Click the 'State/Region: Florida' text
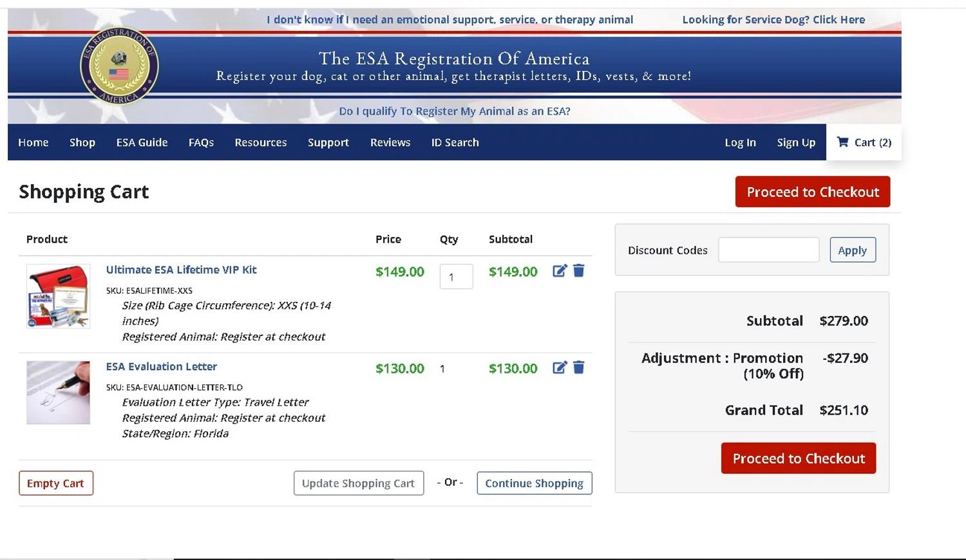 [175, 433]
